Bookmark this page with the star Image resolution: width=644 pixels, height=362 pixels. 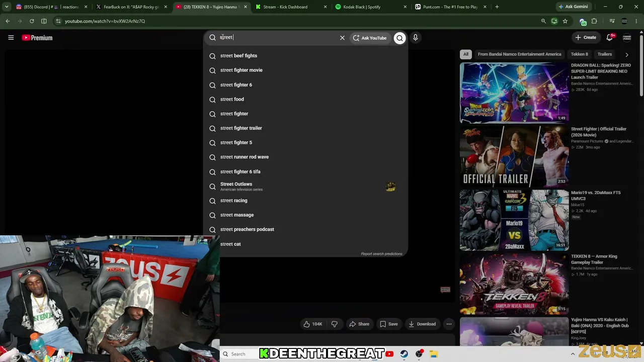point(565,21)
